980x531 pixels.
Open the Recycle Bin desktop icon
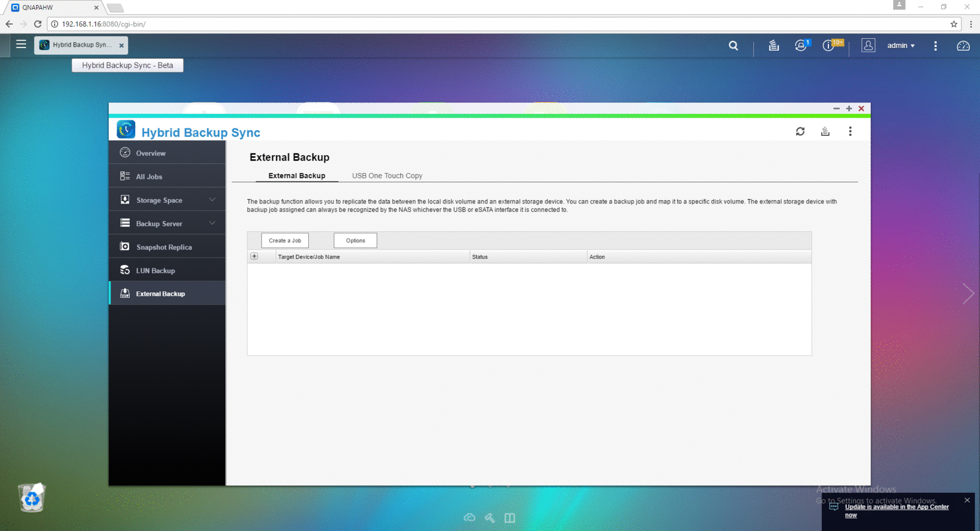[32, 497]
